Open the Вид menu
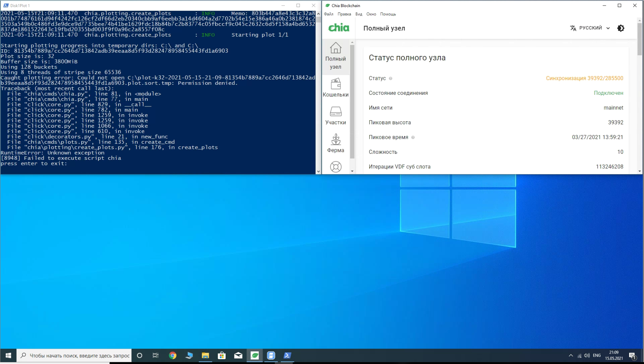Viewport: 644px width, 364px height. coord(359,14)
